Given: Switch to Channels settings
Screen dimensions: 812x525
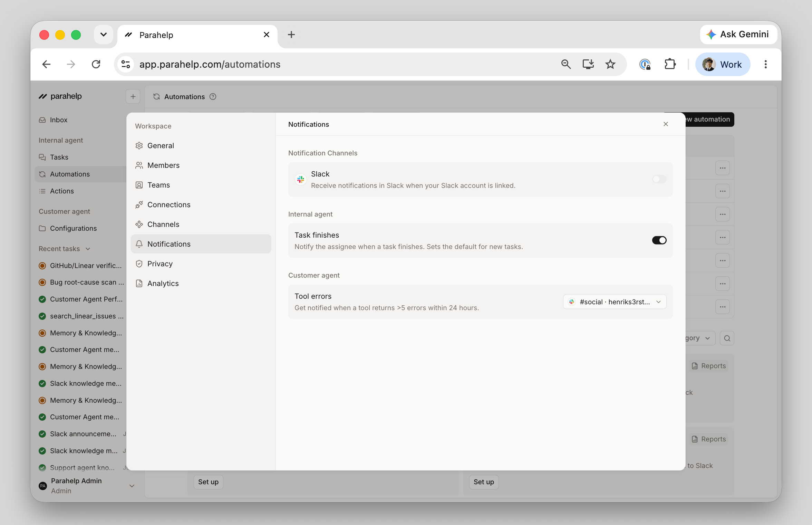Looking at the screenshot, I should tap(201, 225).
